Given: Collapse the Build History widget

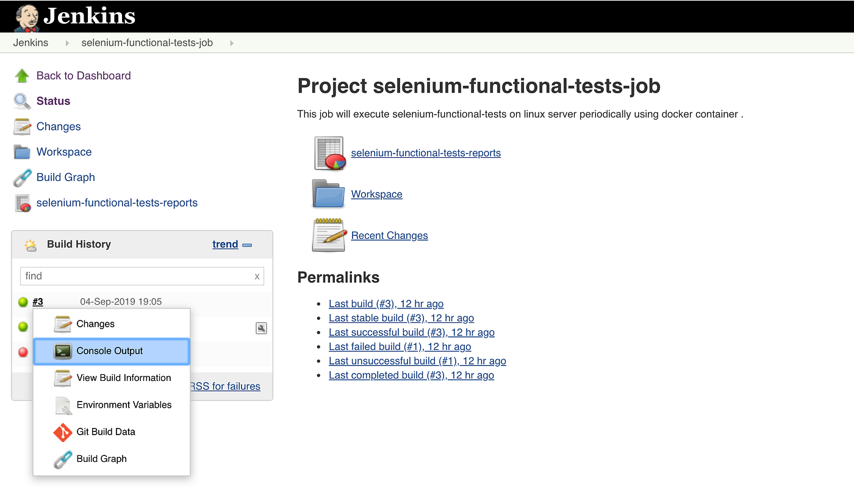Looking at the screenshot, I should tap(247, 244).
